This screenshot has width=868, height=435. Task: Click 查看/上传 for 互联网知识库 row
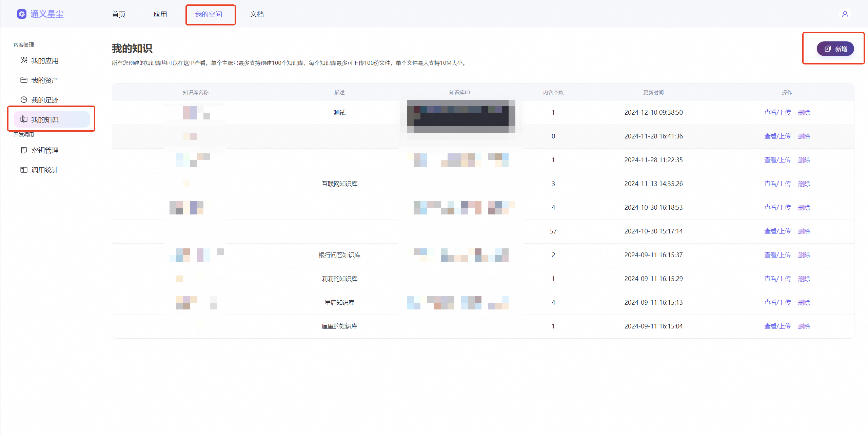click(777, 184)
